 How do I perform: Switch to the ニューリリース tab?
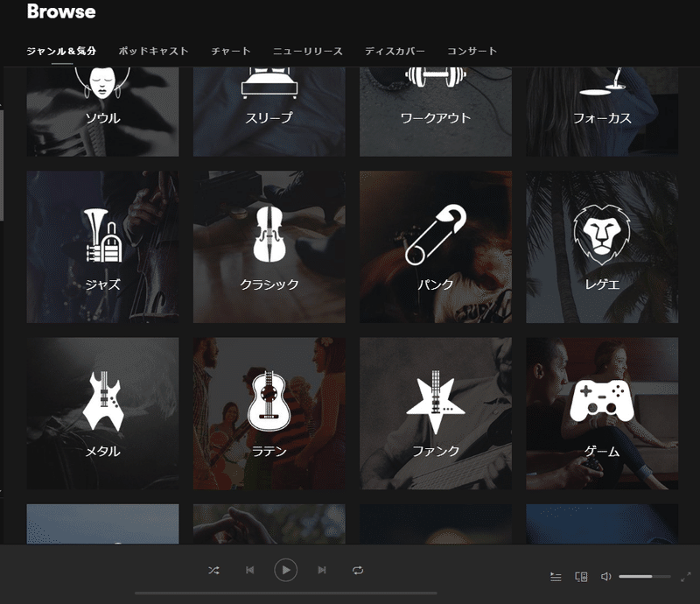[x=308, y=51]
